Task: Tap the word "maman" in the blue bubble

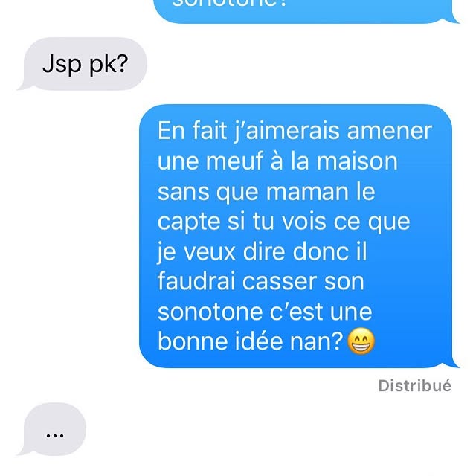Action: (x=307, y=192)
